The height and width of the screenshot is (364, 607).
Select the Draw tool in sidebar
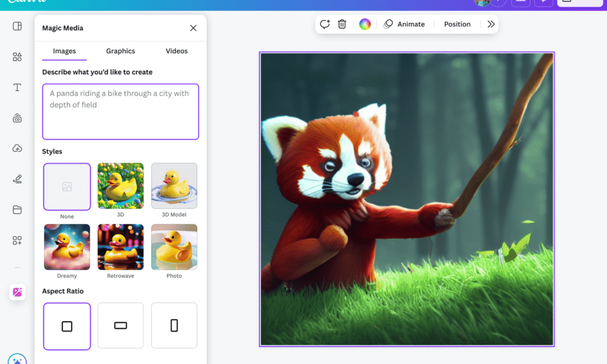17,179
